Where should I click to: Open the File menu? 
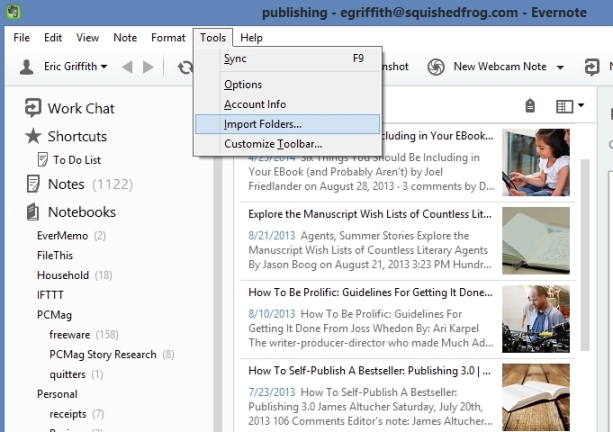(x=22, y=38)
